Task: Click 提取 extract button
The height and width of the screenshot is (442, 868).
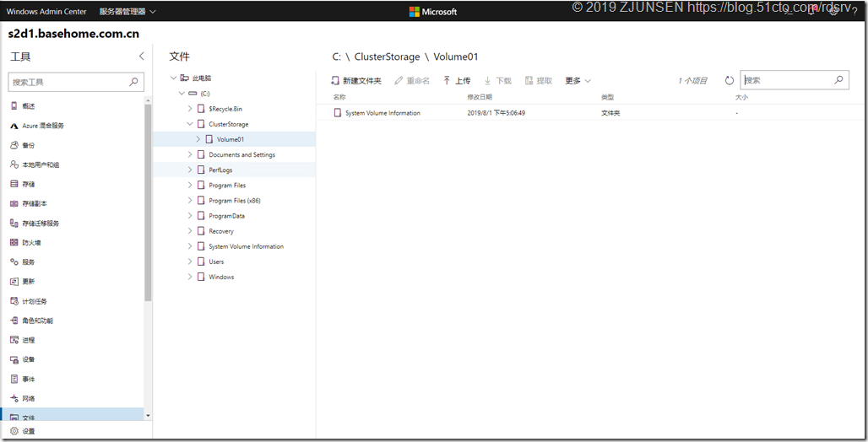Action: pos(539,81)
